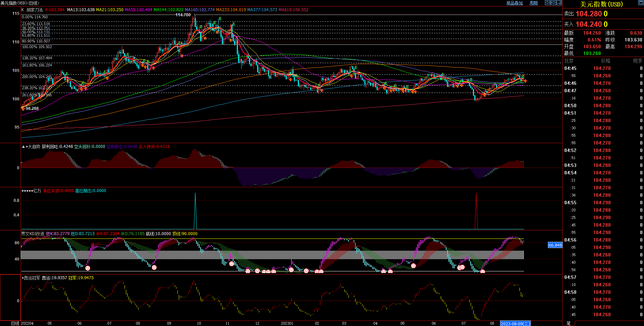This screenshot has height=326, width=644.
Task: Click the 奥运冠军 indicator label
Action: pyautogui.click(x=32, y=278)
